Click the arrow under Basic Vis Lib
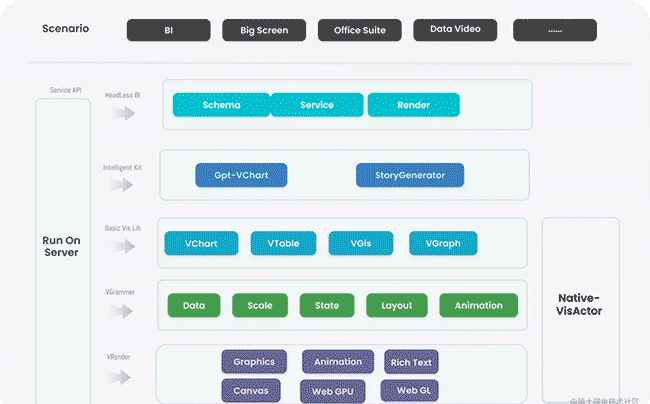Screen dimensions: 650x404 [124, 247]
